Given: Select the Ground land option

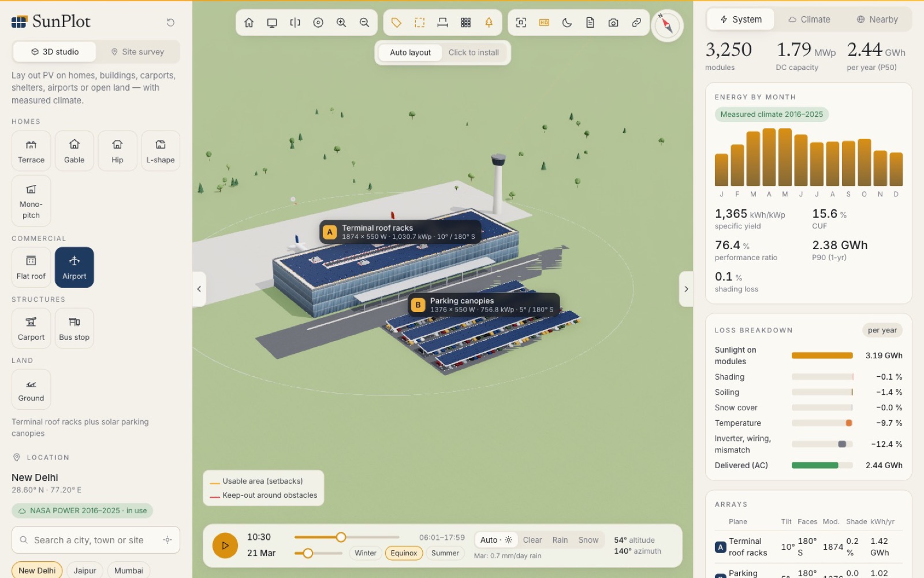Looking at the screenshot, I should 31,389.
